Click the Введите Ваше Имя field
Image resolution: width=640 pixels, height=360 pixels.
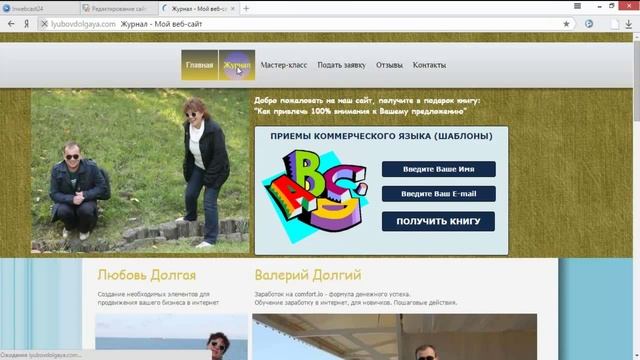439,169
